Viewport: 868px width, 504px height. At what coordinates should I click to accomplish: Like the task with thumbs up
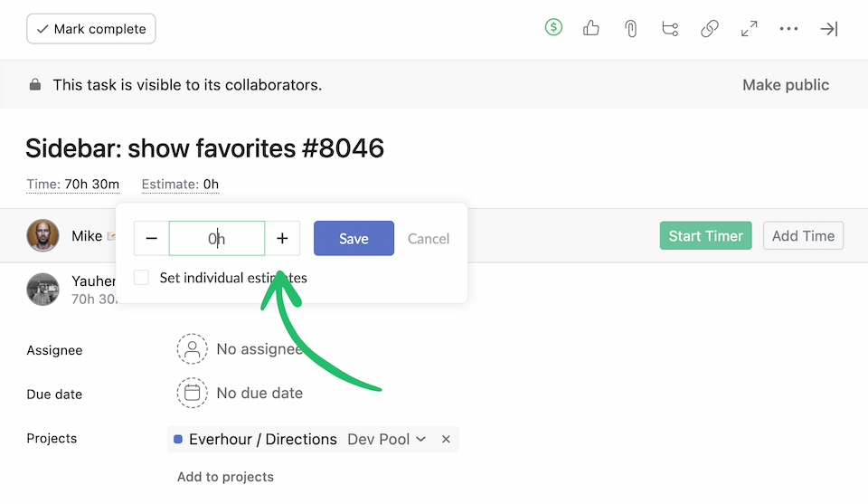point(591,28)
